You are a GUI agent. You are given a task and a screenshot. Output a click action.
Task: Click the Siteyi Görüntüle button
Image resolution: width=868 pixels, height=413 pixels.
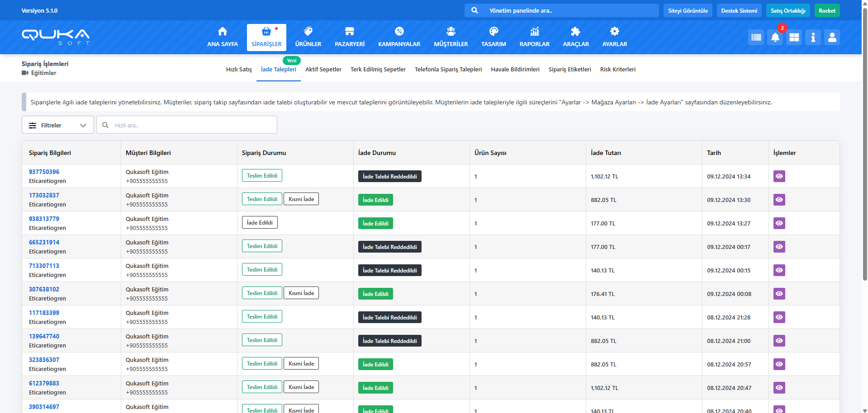(688, 11)
